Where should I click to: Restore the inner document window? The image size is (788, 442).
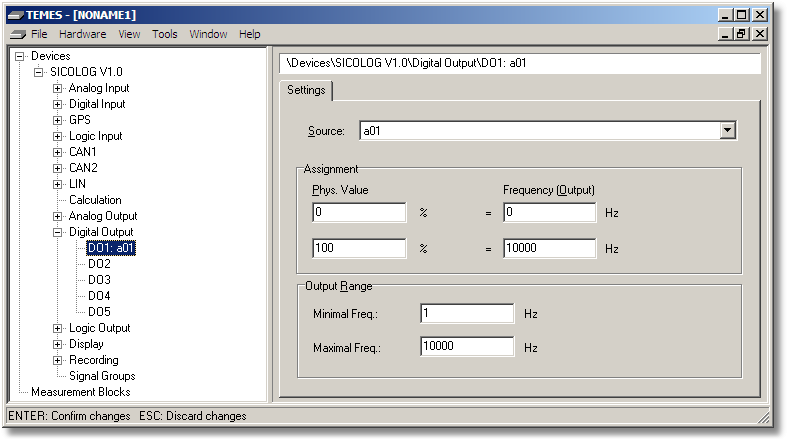741,34
